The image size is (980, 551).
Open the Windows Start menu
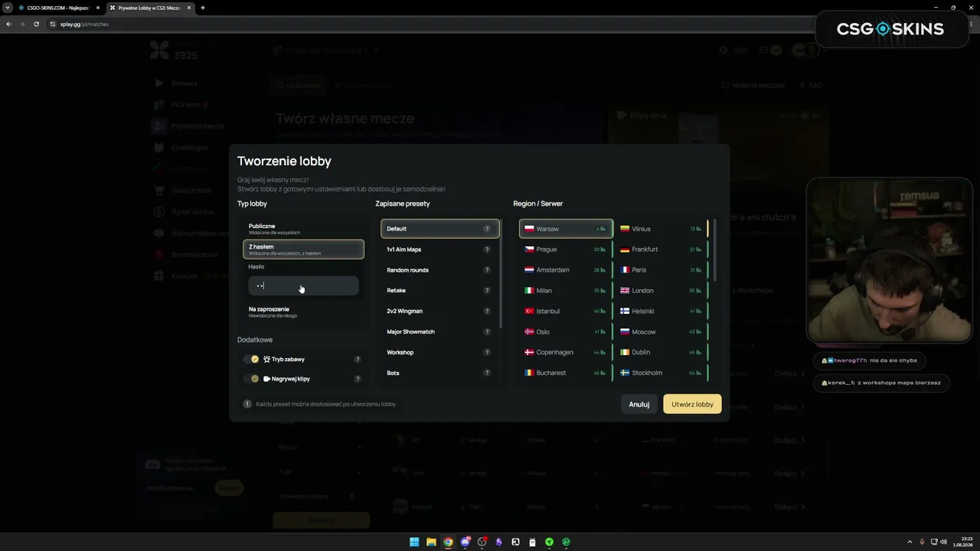click(414, 542)
